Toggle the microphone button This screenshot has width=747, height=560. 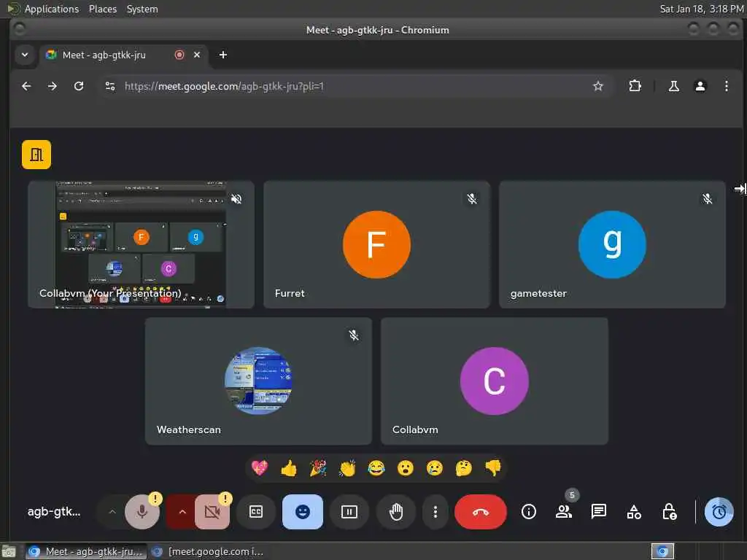(142, 512)
